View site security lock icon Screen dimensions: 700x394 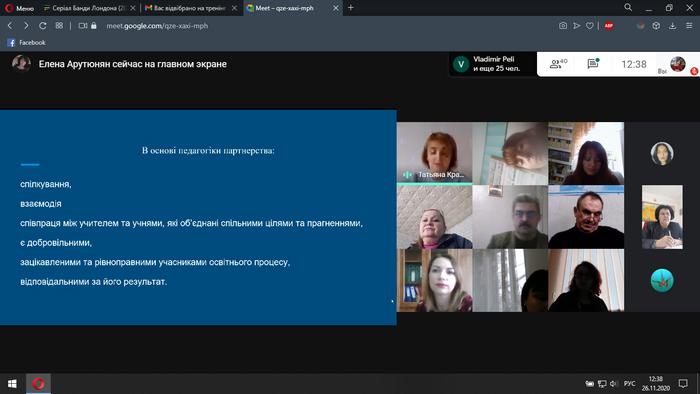click(94, 26)
